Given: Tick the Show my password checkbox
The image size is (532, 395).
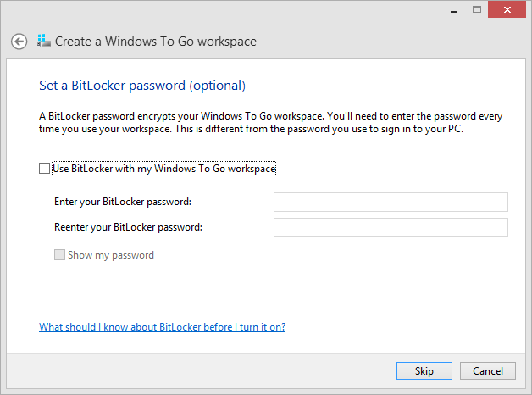Looking at the screenshot, I should pos(60,254).
